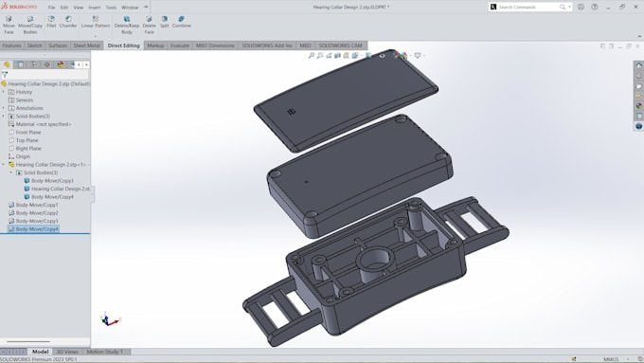Image resolution: width=644 pixels, height=363 pixels.
Task: Expand the Annotations tree node
Action: (x=3, y=108)
